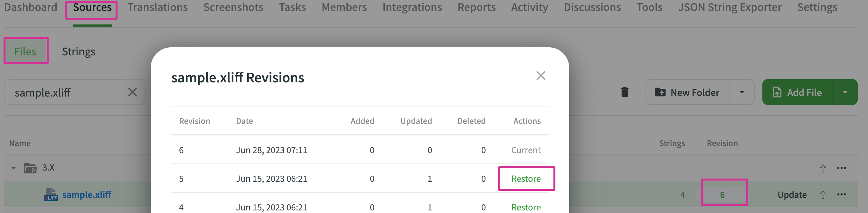Open the Reports tab
The height and width of the screenshot is (213, 868).
pos(476,7)
